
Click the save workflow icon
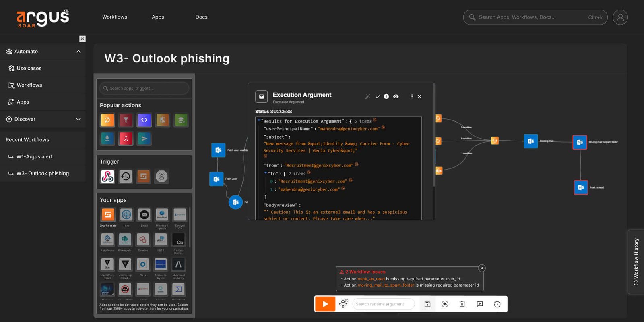point(427,304)
